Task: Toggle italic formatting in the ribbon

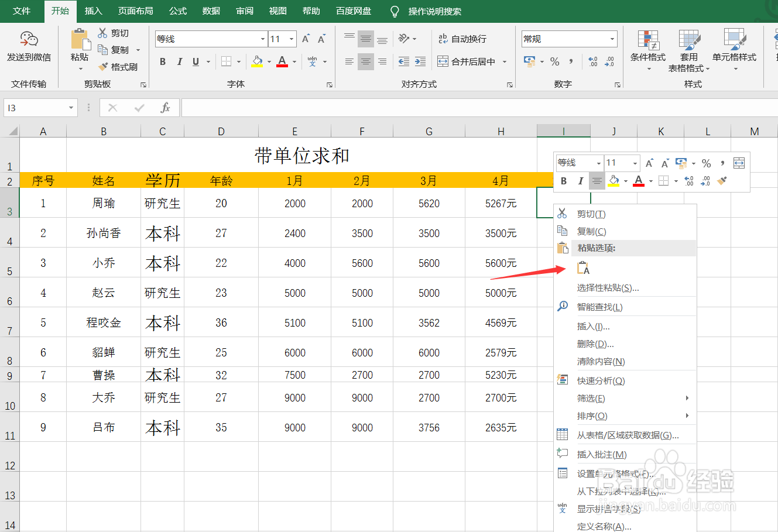Action: click(179, 61)
